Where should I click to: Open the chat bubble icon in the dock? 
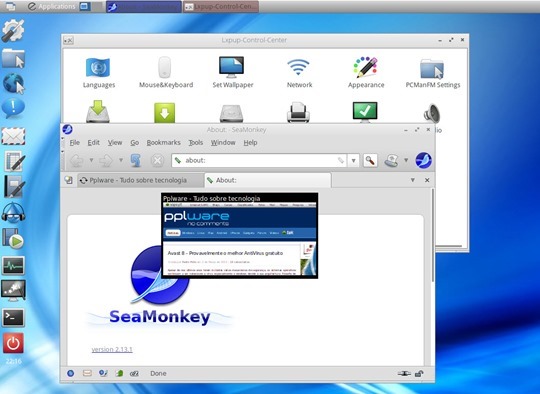(13, 108)
